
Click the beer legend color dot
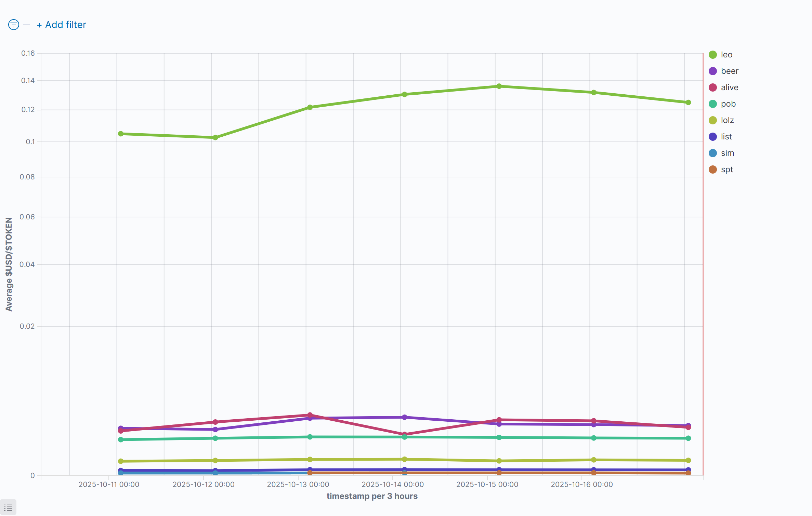pos(713,71)
